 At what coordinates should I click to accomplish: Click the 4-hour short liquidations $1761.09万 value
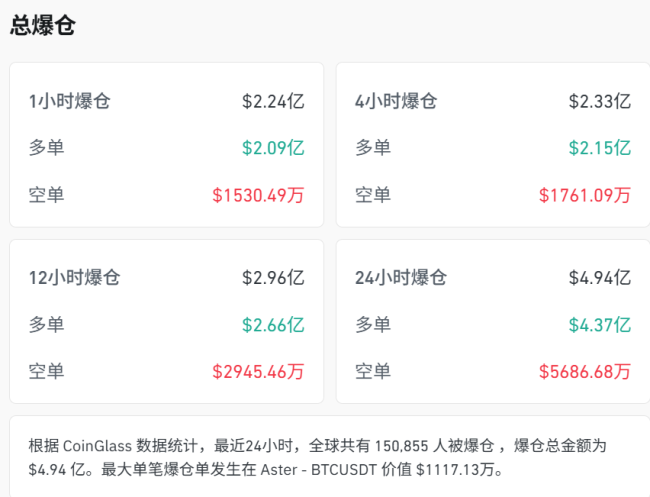(x=585, y=195)
